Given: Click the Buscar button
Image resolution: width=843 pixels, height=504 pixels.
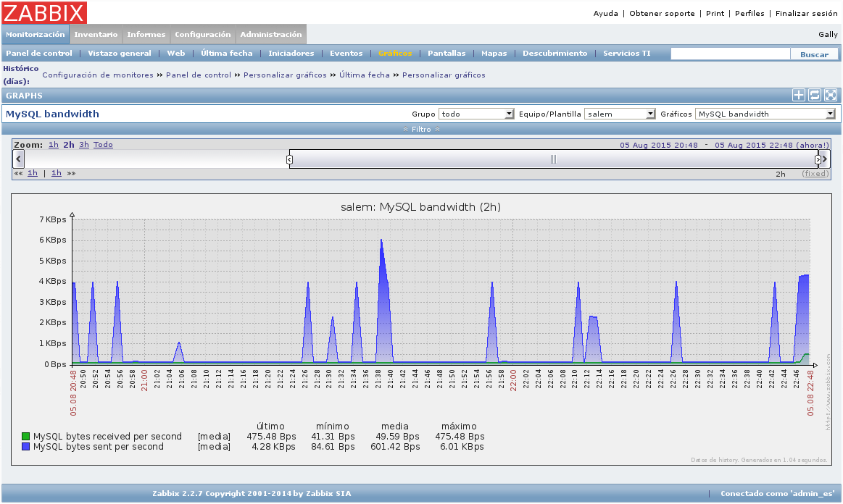Looking at the screenshot, I should click(814, 54).
